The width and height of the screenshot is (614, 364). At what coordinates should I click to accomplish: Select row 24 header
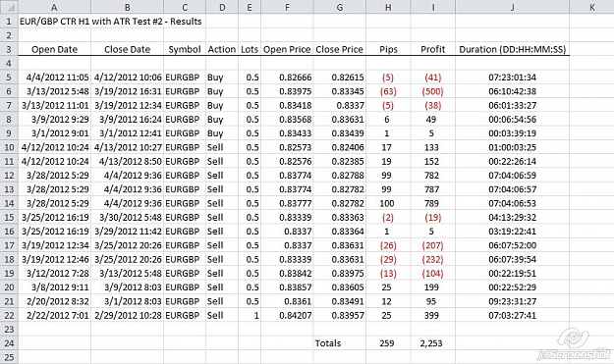pos(9,343)
